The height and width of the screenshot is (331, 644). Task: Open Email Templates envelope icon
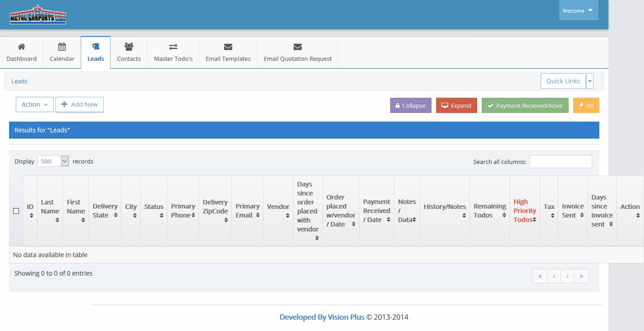click(x=228, y=46)
